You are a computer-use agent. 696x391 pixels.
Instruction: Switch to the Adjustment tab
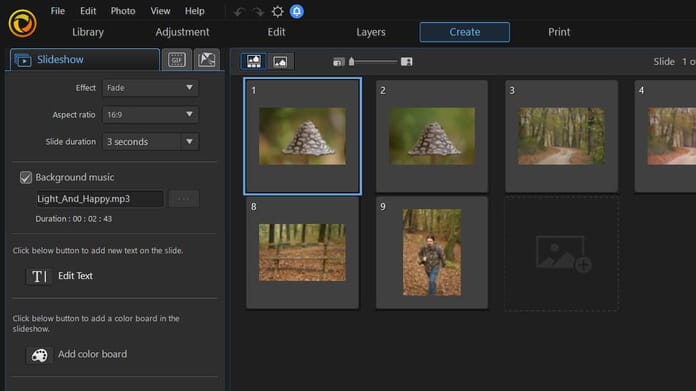click(x=182, y=32)
